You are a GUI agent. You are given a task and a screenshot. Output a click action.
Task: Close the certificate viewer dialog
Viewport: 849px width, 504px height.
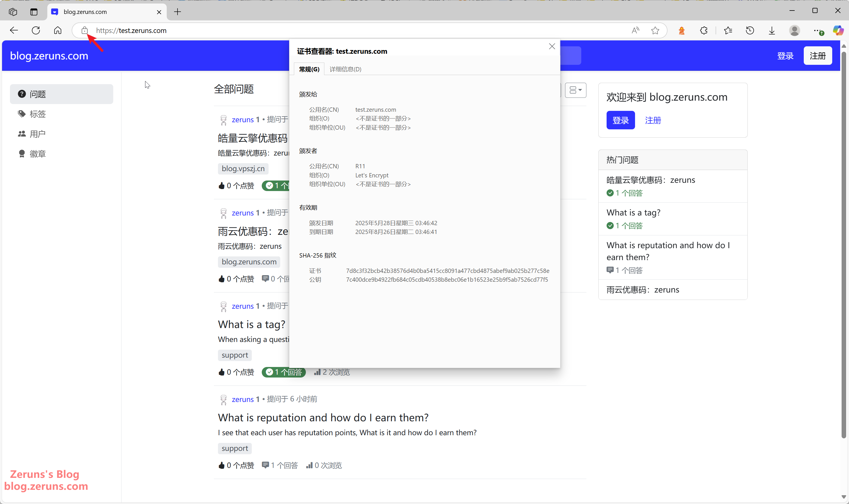552,47
